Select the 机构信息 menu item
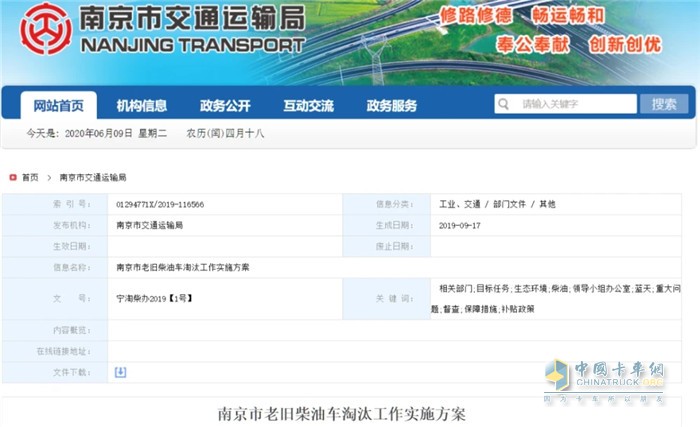The image size is (700, 427). coord(142,105)
